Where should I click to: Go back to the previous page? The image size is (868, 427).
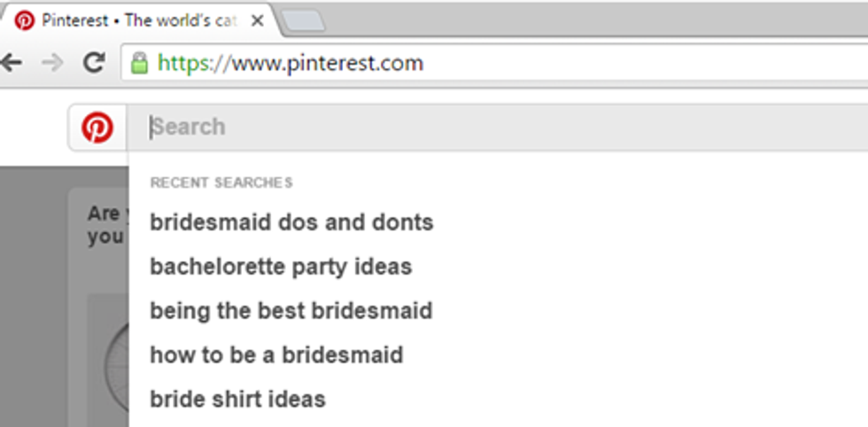pyautogui.click(x=12, y=63)
